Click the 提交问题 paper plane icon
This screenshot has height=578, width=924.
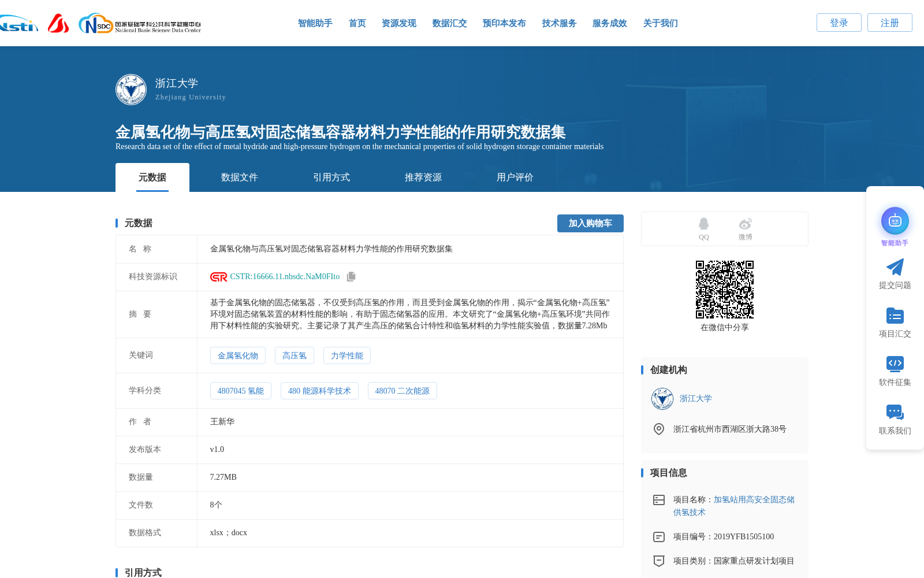[895, 267]
